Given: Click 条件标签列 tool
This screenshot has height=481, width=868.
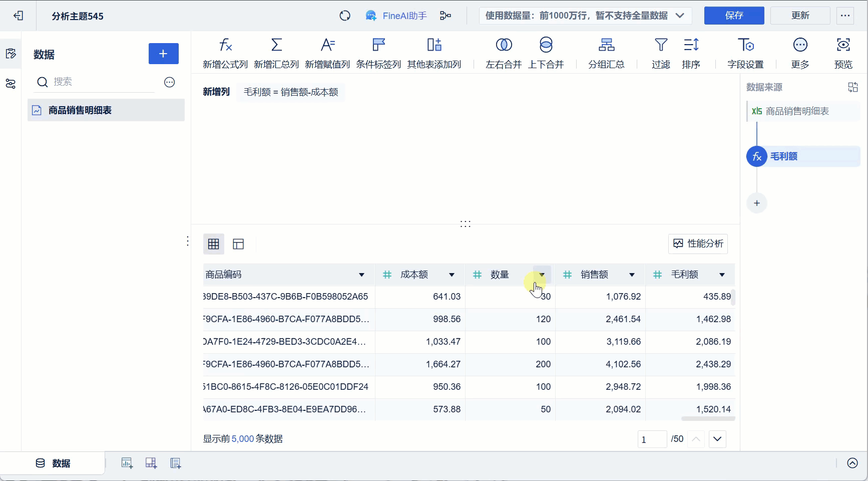Looking at the screenshot, I should (x=378, y=53).
